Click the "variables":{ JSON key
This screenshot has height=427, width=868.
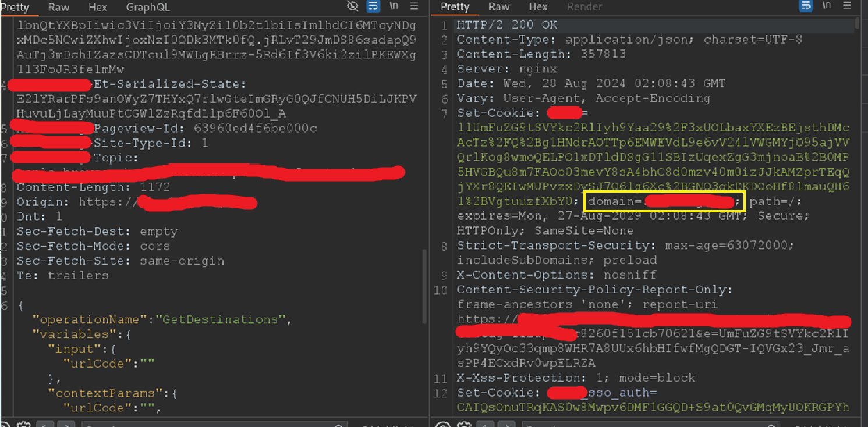coord(82,334)
